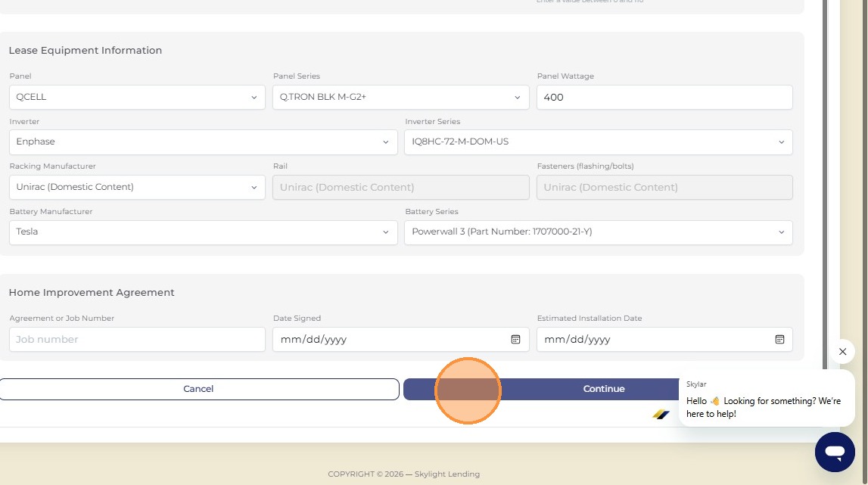This screenshot has width=868, height=485.
Task: Open the Battery Manufacturer dropdown showing Tesla
Action: click(203, 232)
